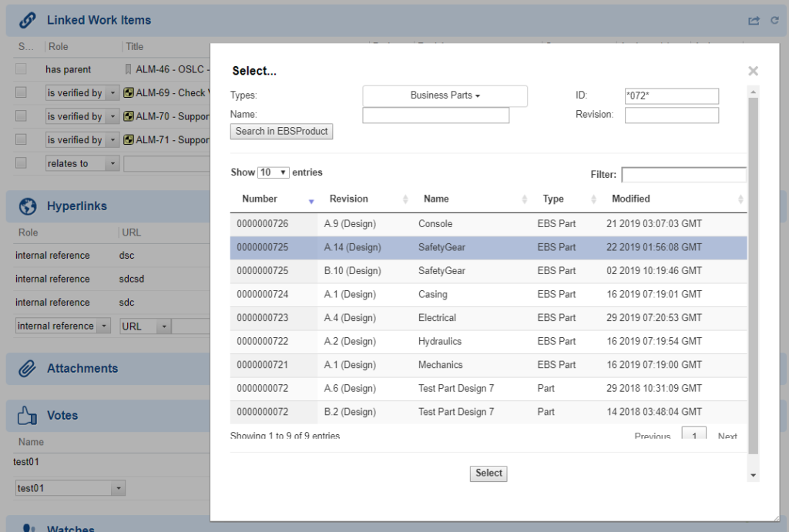Click the dialog scrollbar down arrow

pos(753,475)
